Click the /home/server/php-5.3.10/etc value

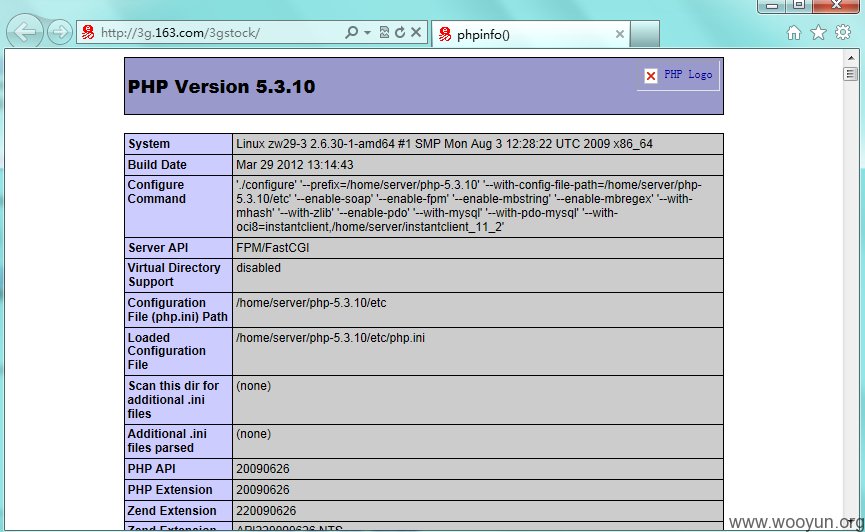click(x=311, y=302)
